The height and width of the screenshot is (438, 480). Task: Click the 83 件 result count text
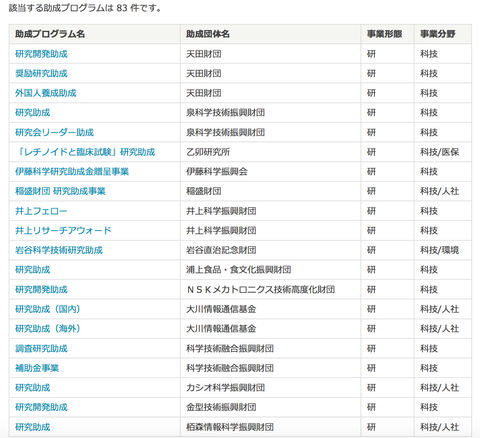127,7
